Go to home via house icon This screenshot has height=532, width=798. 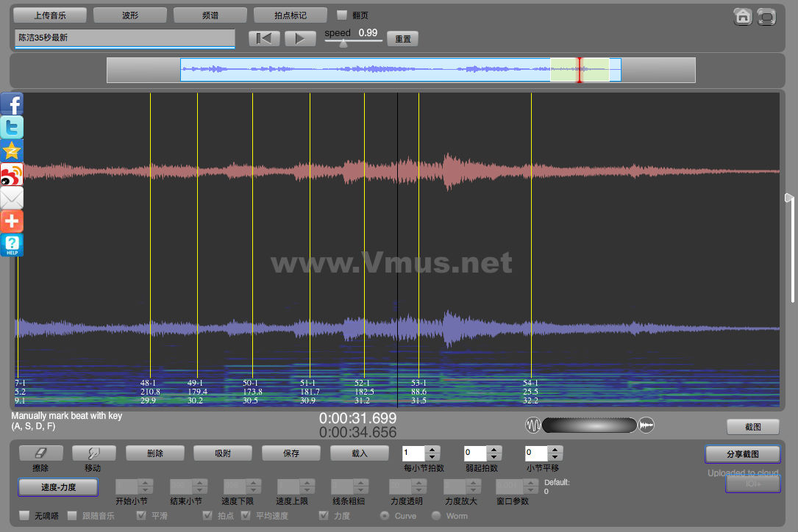coord(743,16)
